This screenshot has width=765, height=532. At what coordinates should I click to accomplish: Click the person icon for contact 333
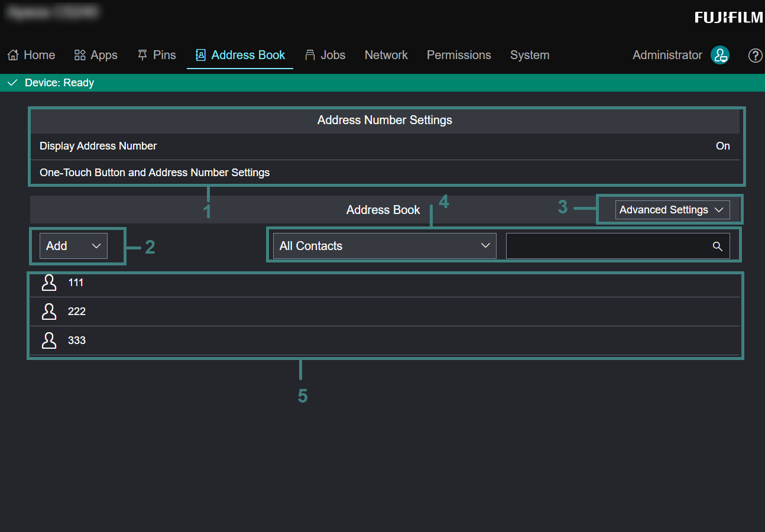pyautogui.click(x=49, y=340)
